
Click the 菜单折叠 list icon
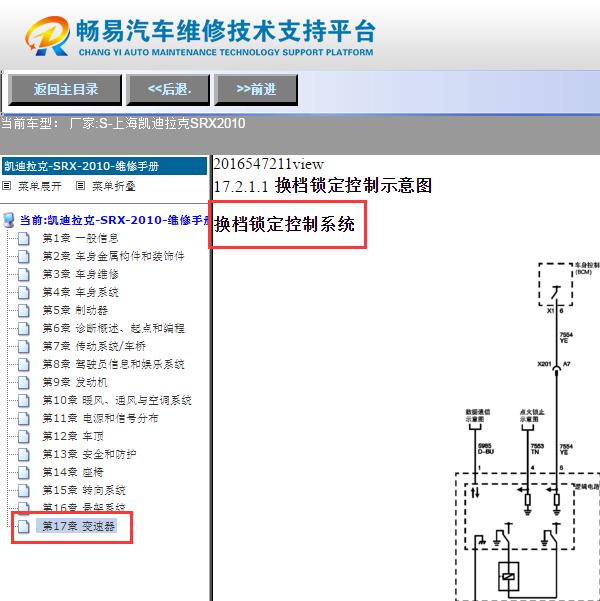point(81,186)
